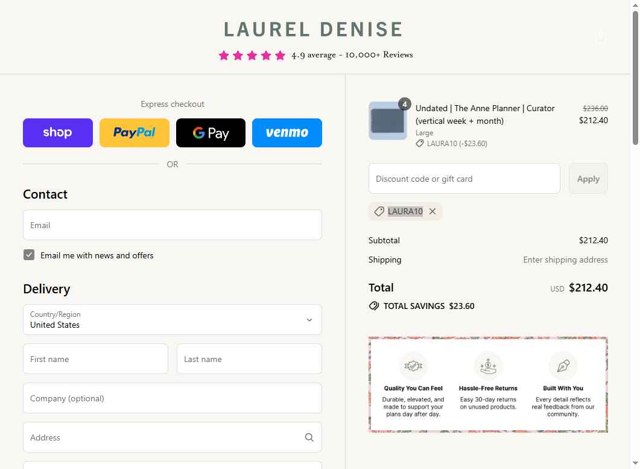Click the discount tag icon beside LAURA10 (-$23.60)
Viewport: 640px width, 469px height.
point(420,143)
